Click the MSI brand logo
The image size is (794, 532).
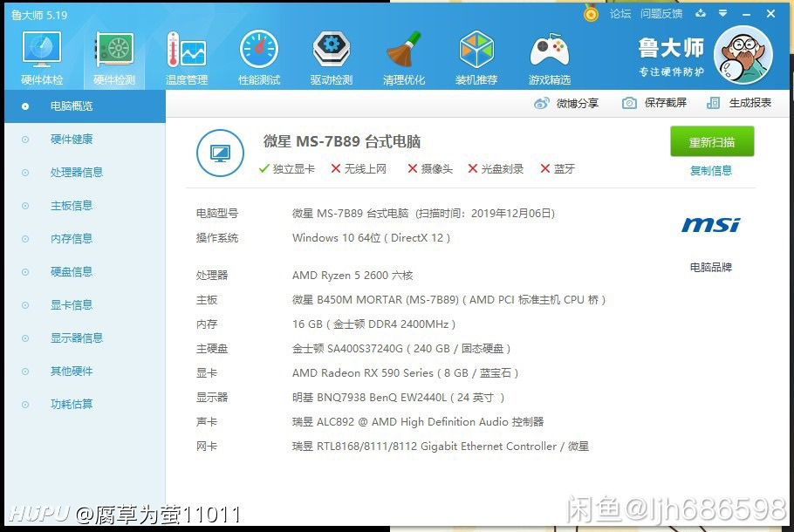tap(710, 225)
